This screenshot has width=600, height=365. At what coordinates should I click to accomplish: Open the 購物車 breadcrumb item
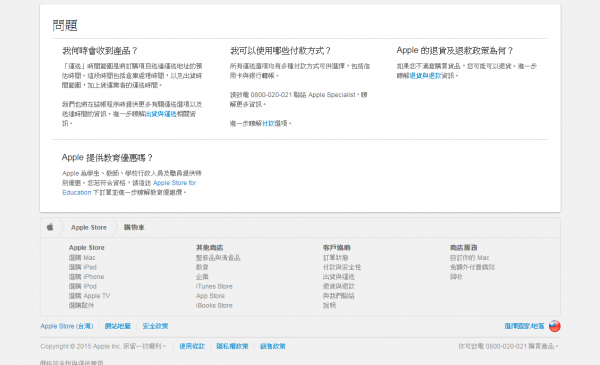134,227
